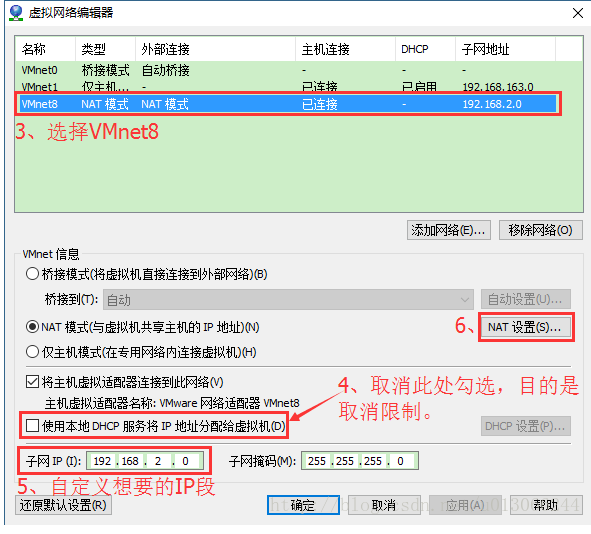The width and height of the screenshot is (591, 534).
Task: Select the 仅主机模式 radio button
Action: [32, 352]
